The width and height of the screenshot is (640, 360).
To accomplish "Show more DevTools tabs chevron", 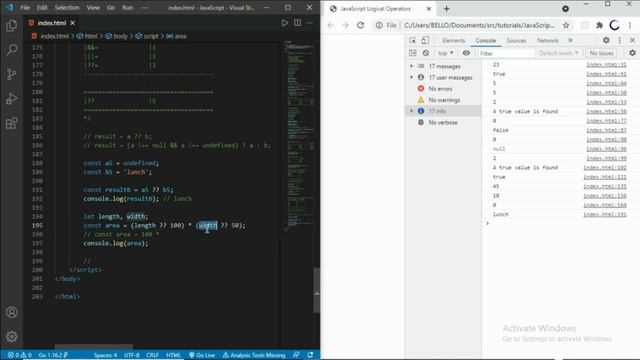I will 570,40.
